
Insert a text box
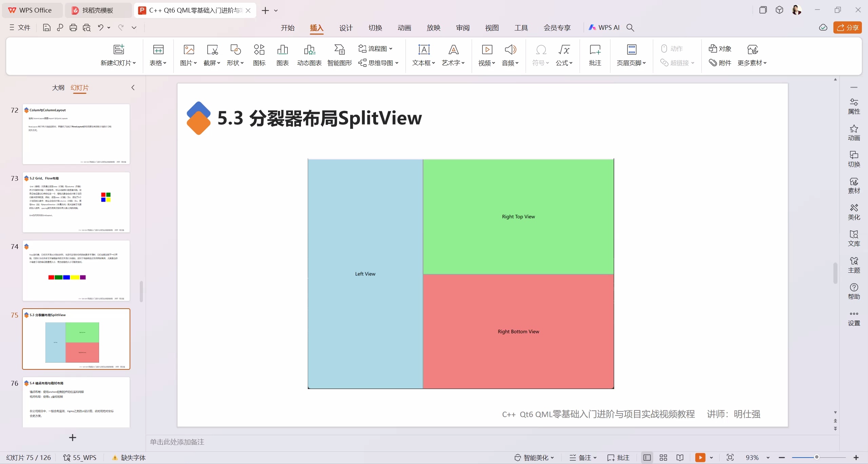coord(423,55)
